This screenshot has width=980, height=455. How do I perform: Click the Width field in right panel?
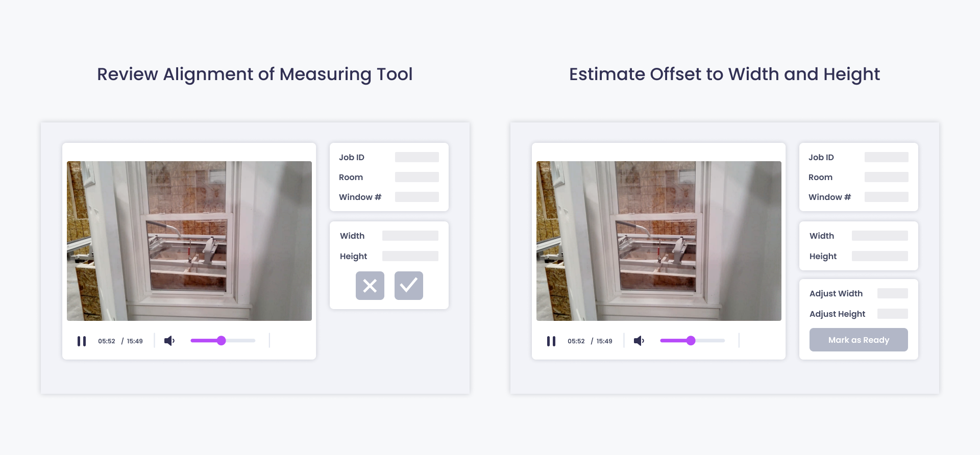[x=879, y=236]
